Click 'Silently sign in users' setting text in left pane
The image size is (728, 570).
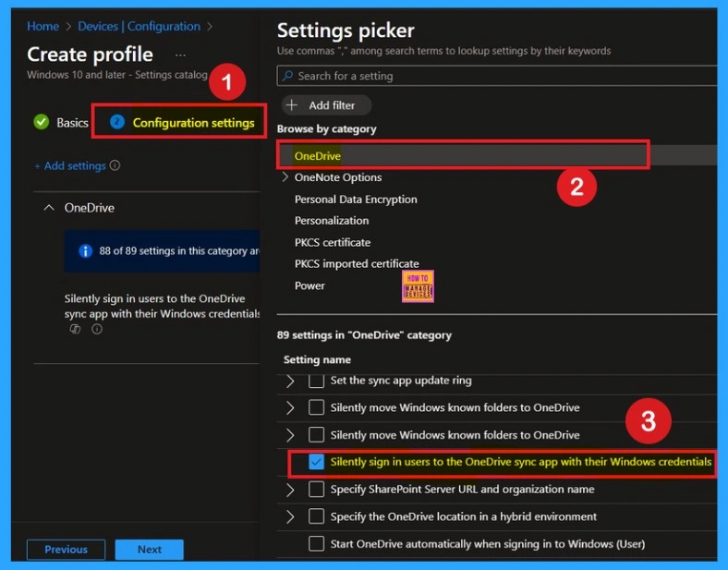tap(162, 307)
